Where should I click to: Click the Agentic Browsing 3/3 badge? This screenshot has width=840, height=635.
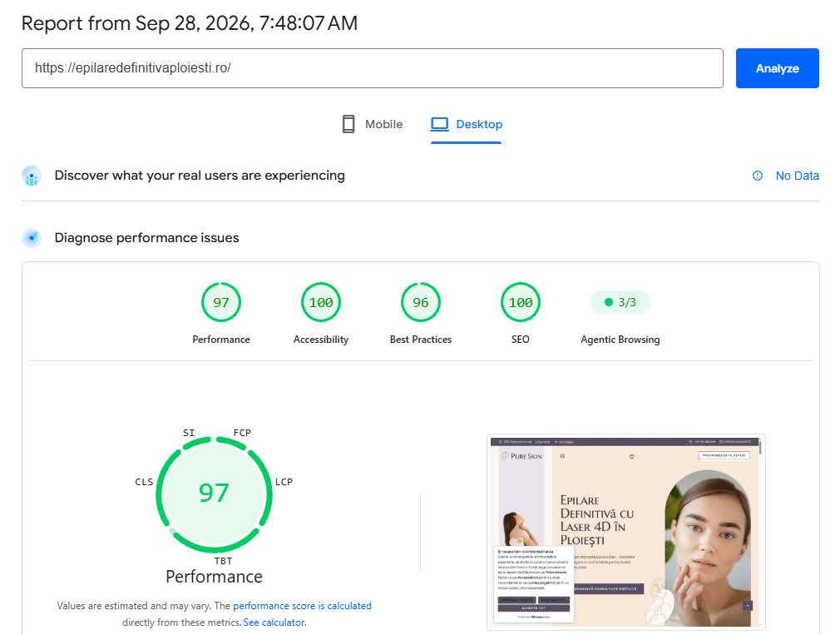pos(620,302)
